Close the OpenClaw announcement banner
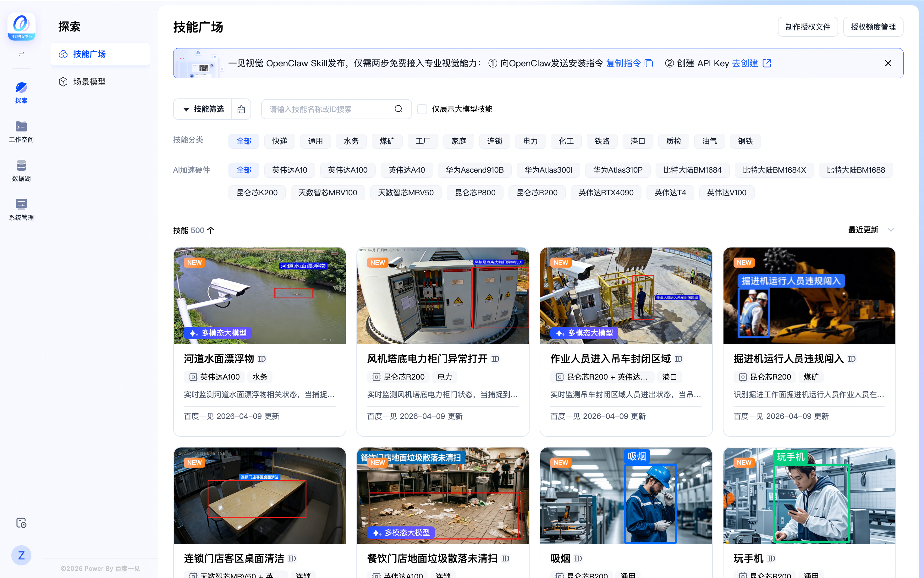 (888, 63)
